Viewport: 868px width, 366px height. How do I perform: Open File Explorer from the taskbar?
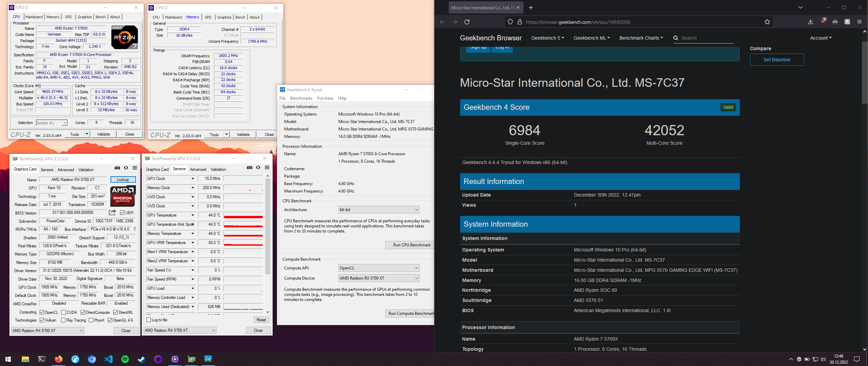pyautogui.click(x=25, y=359)
